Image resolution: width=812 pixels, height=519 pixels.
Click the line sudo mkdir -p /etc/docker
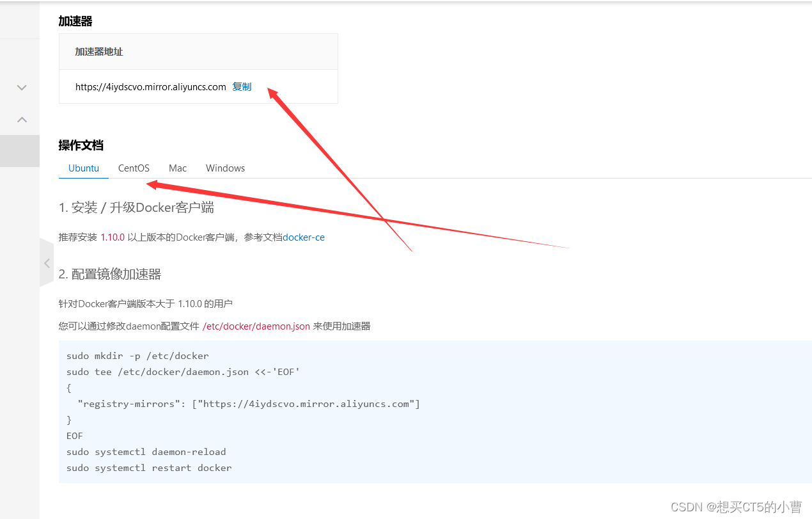[x=137, y=356]
